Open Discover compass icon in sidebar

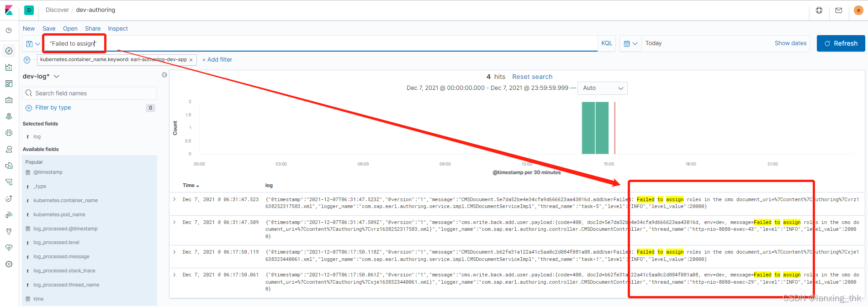(9, 51)
